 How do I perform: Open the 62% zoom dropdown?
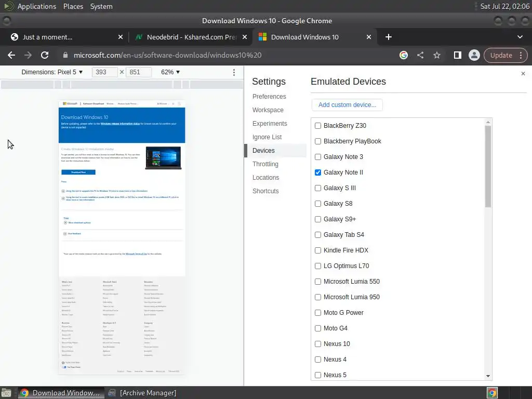(170, 72)
